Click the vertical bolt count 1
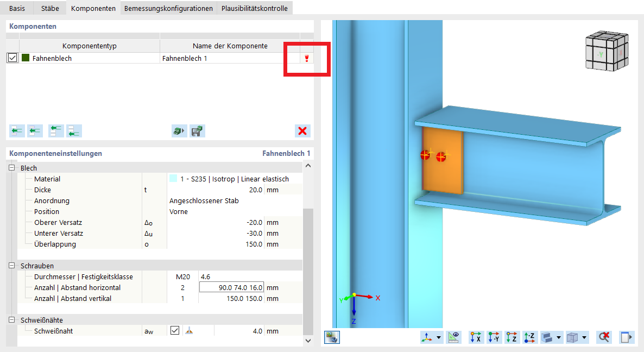644x352 pixels. pos(183,298)
